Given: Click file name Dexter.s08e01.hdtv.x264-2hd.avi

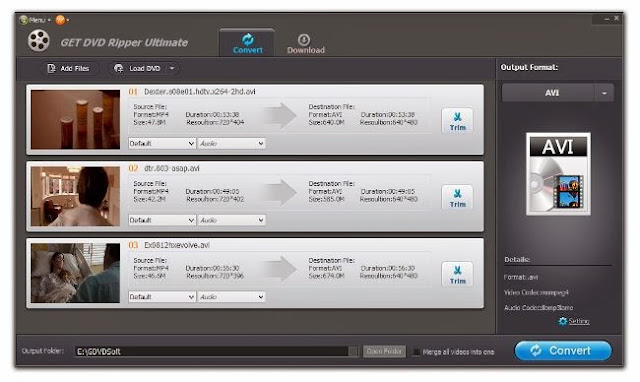Looking at the screenshot, I should (x=200, y=92).
